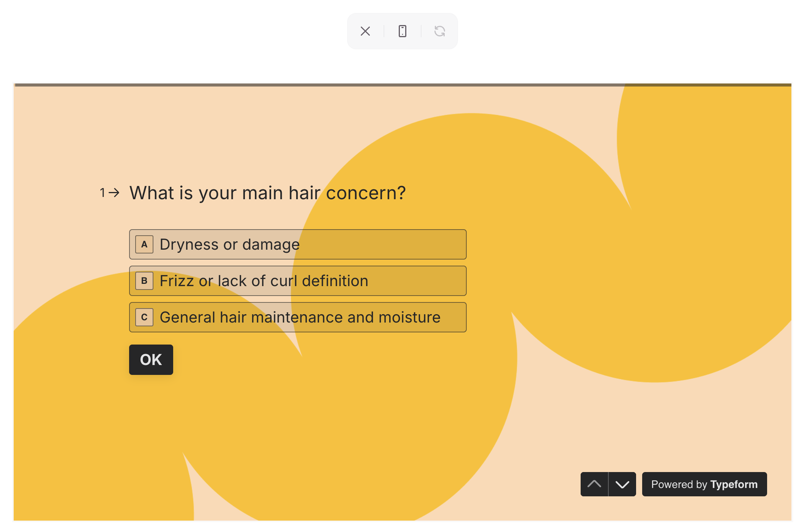Click the form progress bar at top

click(x=403, y=85)
